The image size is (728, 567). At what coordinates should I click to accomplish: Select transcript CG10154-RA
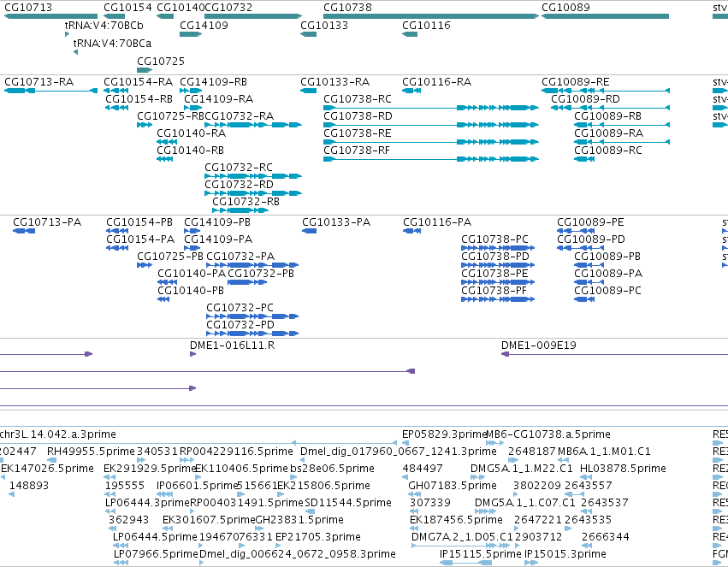(138, 82)
